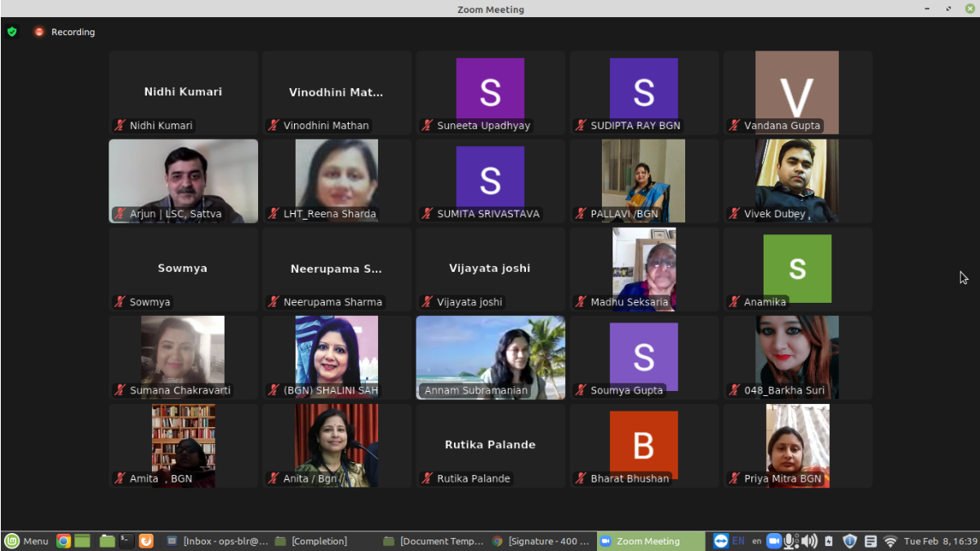This screenshot has width=980, height=551.
Task: Open the speaker volume tray icon
Action: pyautogui.click(x=809, y=541)
